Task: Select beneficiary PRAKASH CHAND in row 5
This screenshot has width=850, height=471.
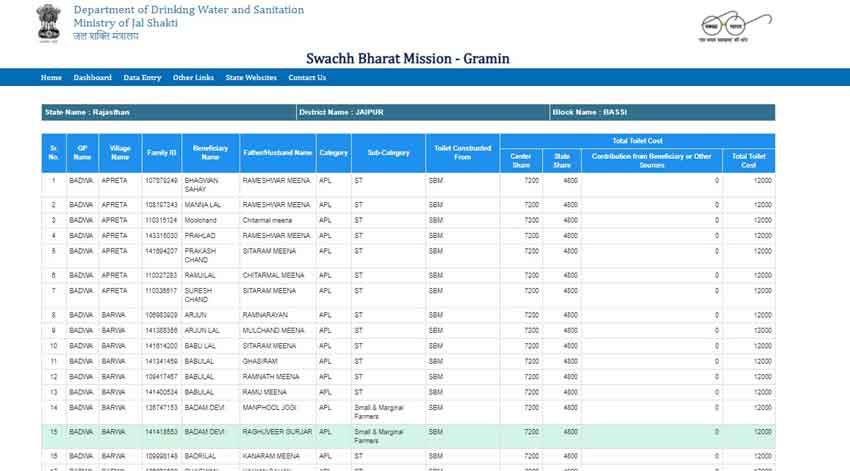Action: click(200, 255)
